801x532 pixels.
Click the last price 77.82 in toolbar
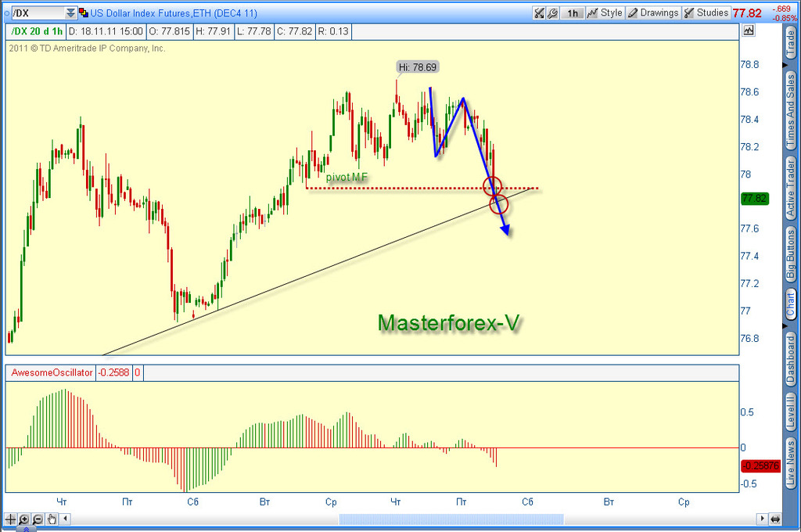(x=747, y=13)
